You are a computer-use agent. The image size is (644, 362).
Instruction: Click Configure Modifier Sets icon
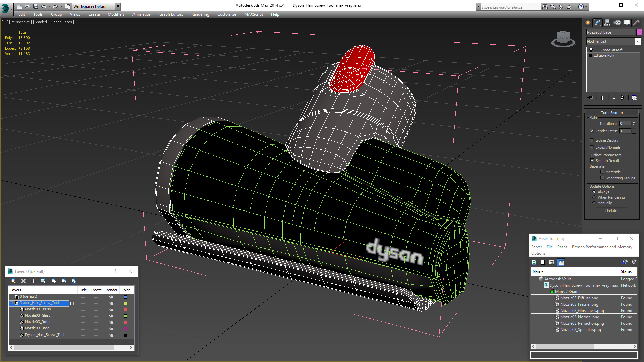click(634, 98)
